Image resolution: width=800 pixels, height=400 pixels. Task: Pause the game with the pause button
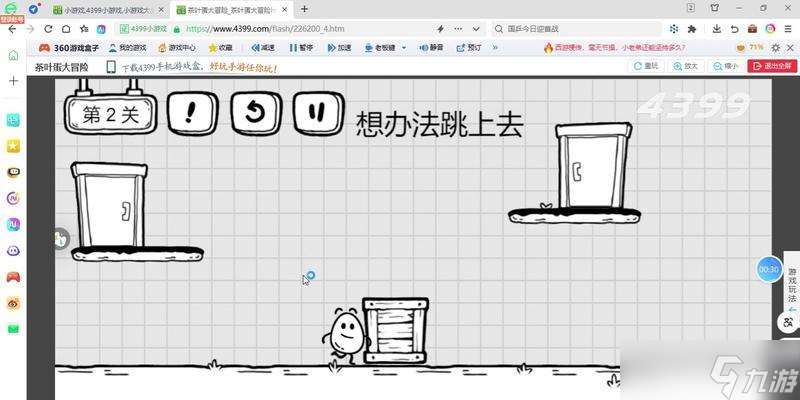pyautogui.click(x=317, y=112)
